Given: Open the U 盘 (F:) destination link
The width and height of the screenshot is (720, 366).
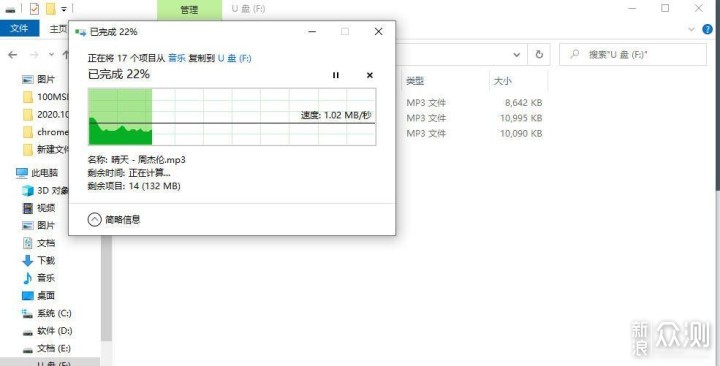Looking at the screenshot, I should pos(234,58).
